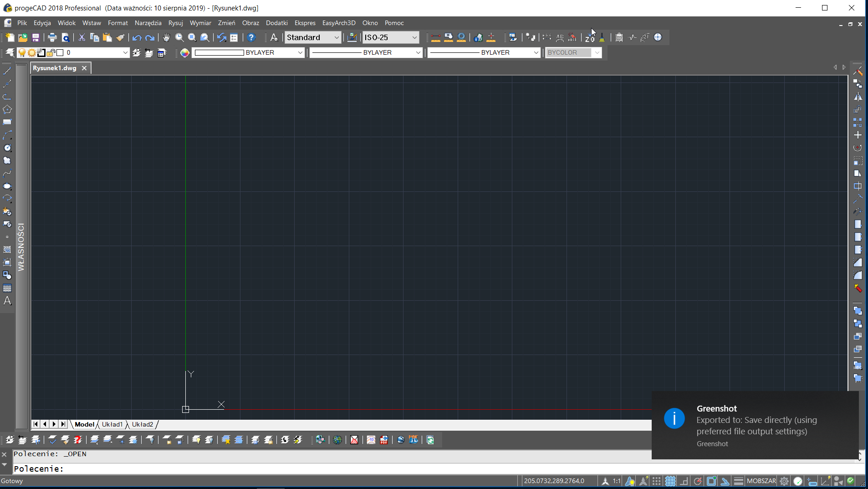Image resolution: width=868 pixels, height=489 pixels.
Task: Toggle ortho mode in status bar
Action: pos(684,481)
